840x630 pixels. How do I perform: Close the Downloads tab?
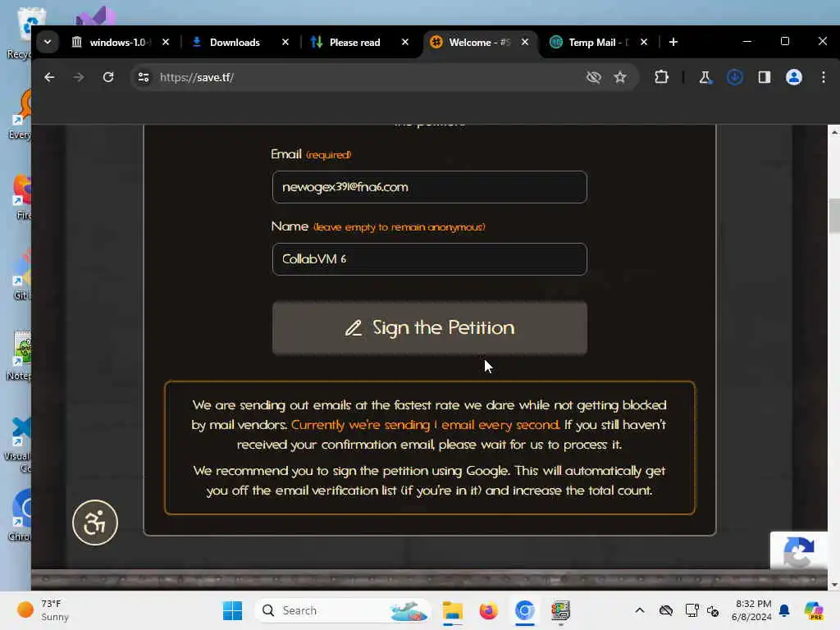click(x=285, y=42)
